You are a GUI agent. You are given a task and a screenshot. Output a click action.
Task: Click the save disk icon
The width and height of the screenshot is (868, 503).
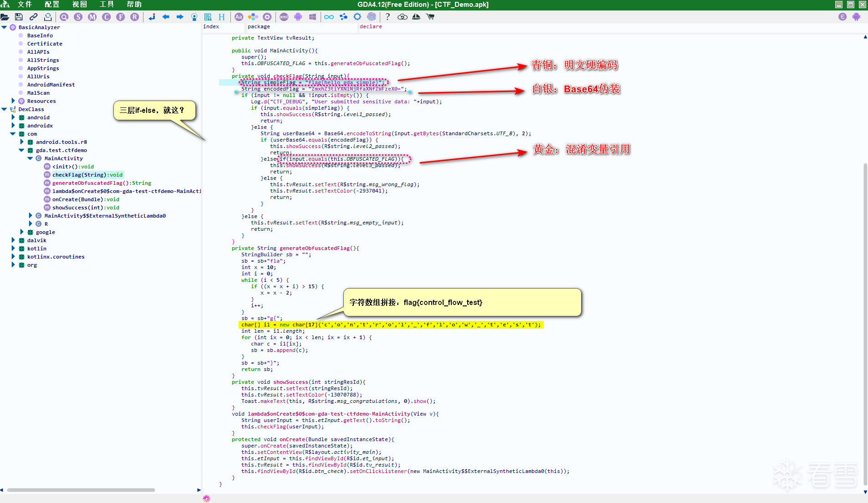[x=19, y=17]
